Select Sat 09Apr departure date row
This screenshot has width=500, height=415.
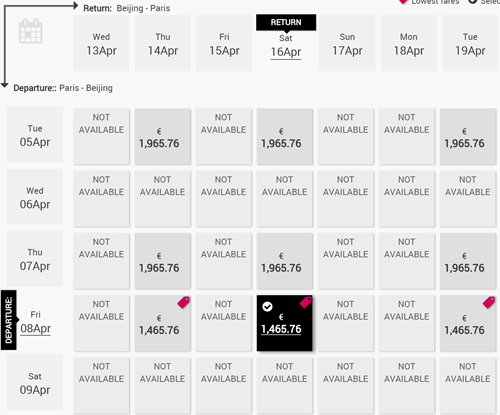[35, 382]
